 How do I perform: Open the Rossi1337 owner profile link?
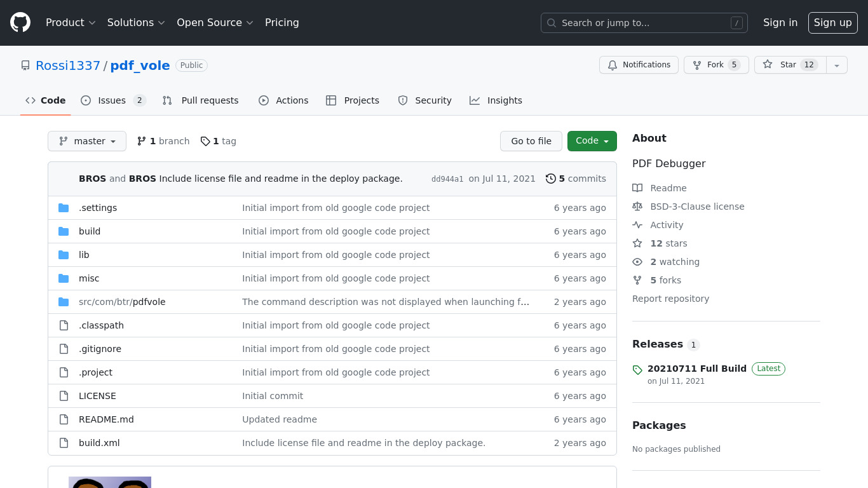pos(68,65)
